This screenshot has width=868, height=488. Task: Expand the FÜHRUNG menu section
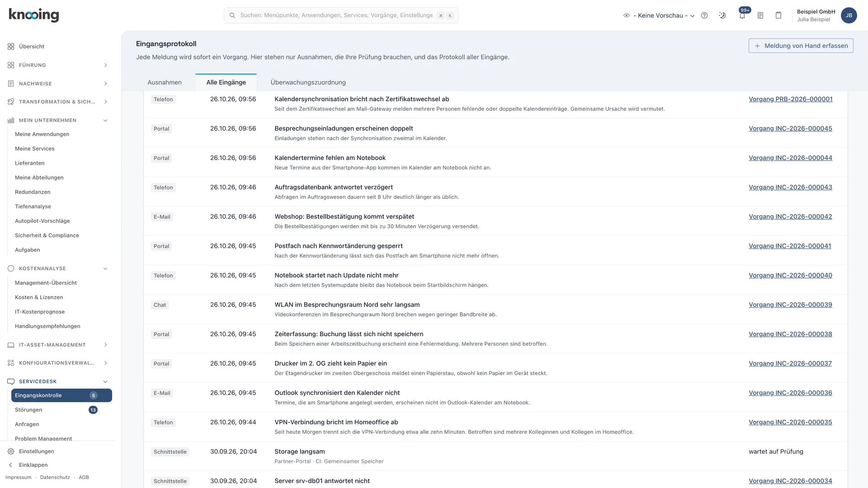pos(58,65)
